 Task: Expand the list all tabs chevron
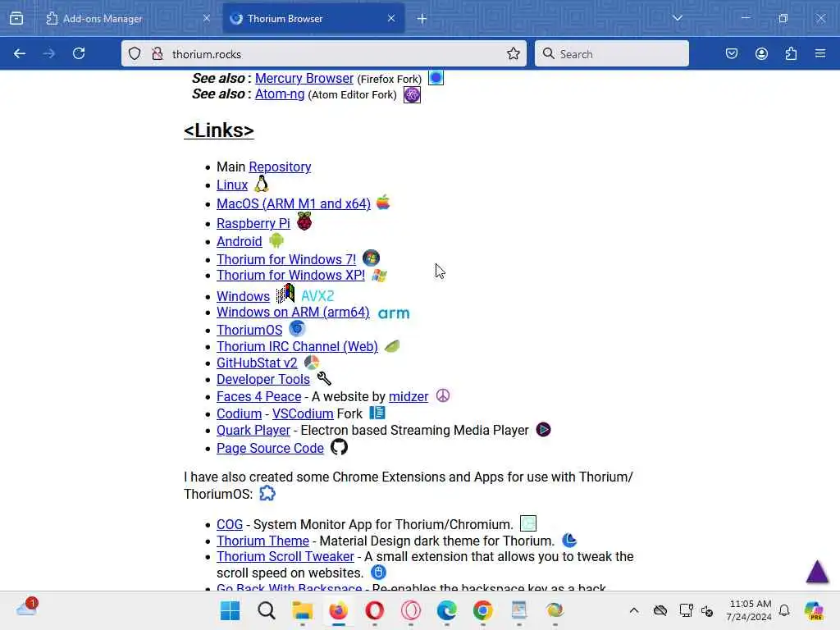click(678, 18)
